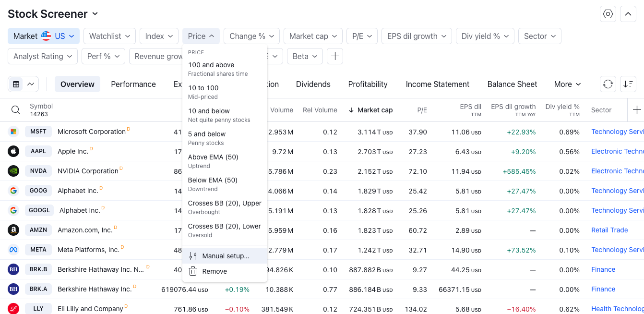This screenshot has height=314, width=644.
Task: Remove the Price filter
Action: 225,271
